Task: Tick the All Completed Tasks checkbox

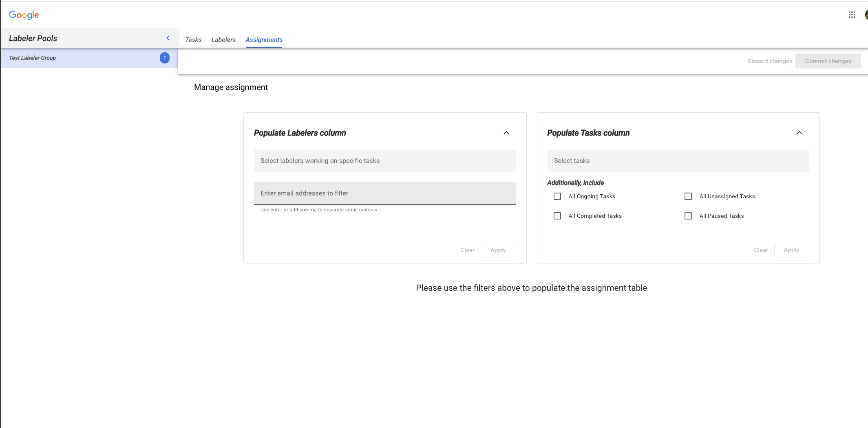Action: (557, 216)
